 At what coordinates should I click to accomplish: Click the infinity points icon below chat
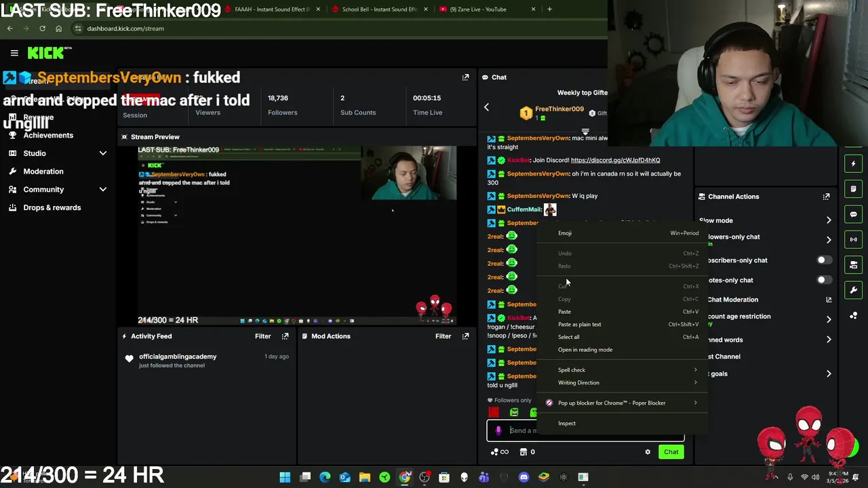pos(500,452)
